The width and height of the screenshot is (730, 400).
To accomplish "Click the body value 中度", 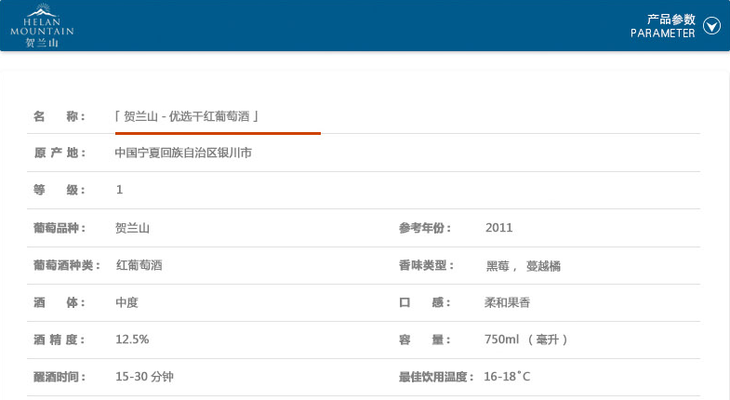I will pos(127,302).
